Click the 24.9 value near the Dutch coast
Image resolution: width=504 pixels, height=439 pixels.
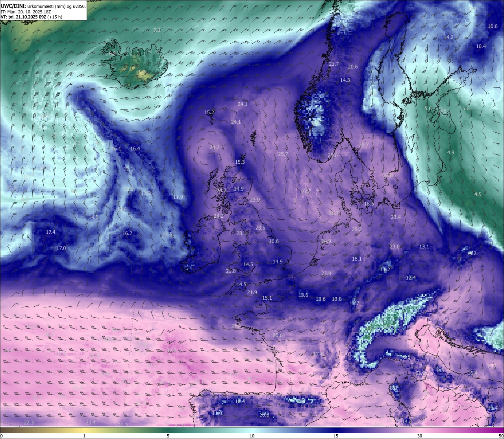click(326, 241)
